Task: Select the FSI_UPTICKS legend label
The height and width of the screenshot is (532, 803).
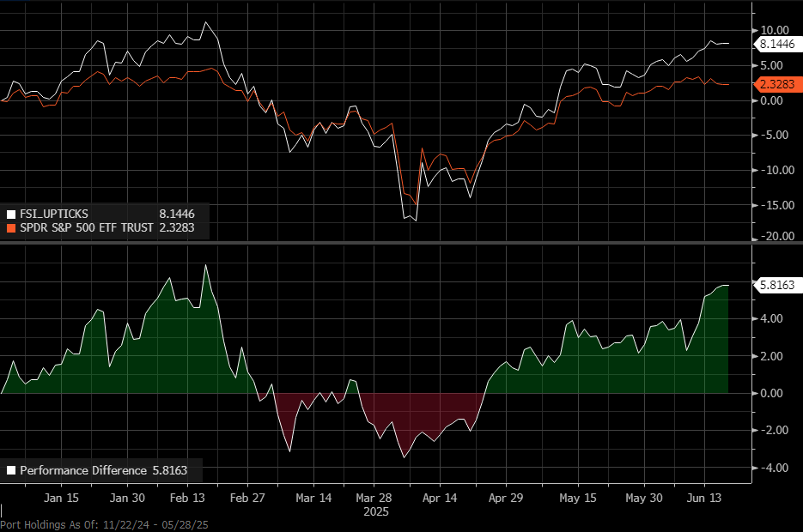Action: click(54, 214)
